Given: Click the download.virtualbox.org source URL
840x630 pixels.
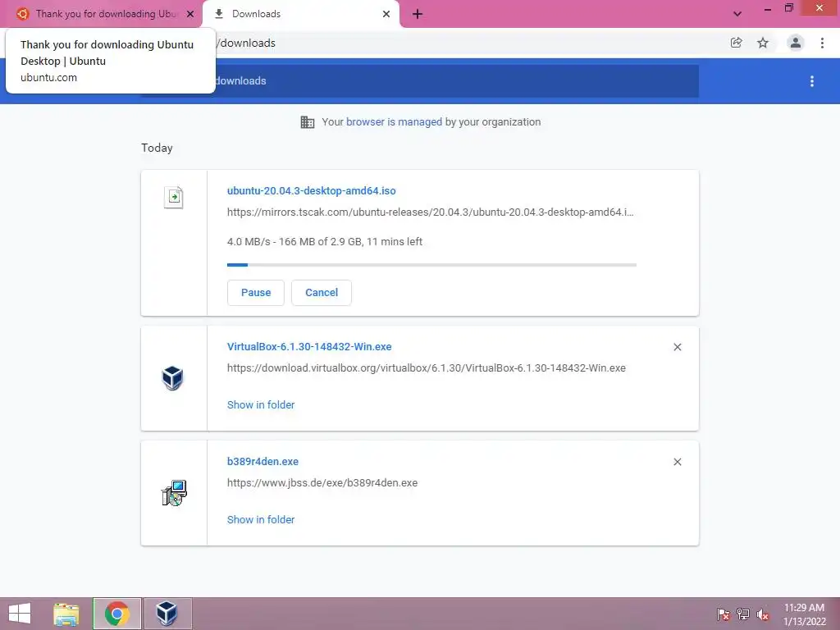Looking at the screenshot, I should point(427,368).
